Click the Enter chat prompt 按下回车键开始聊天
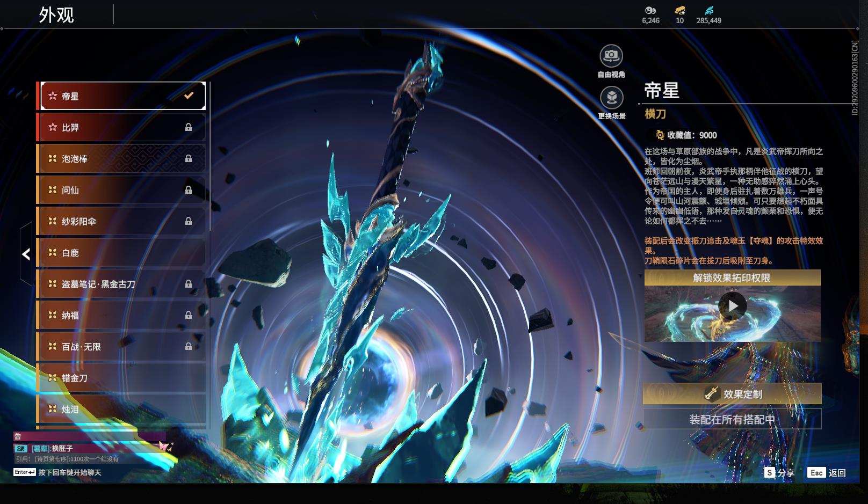The width and height of the screenshot is (868, 504). 57,472
